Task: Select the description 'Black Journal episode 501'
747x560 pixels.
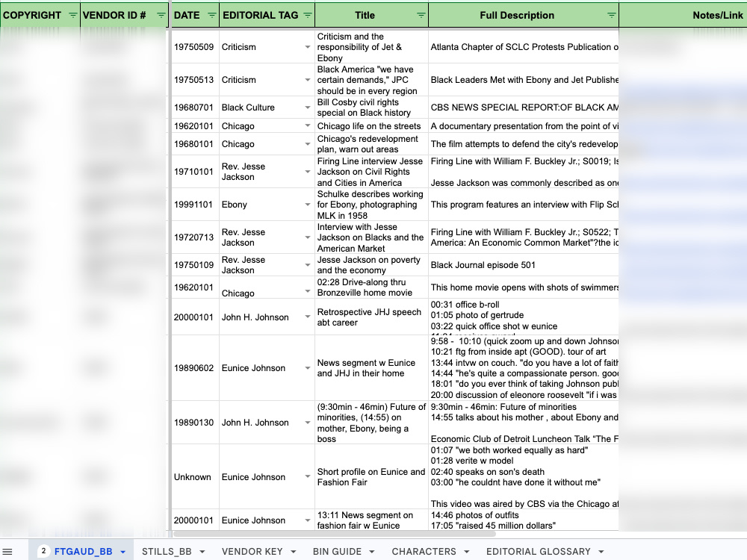Action: (524, 265)
